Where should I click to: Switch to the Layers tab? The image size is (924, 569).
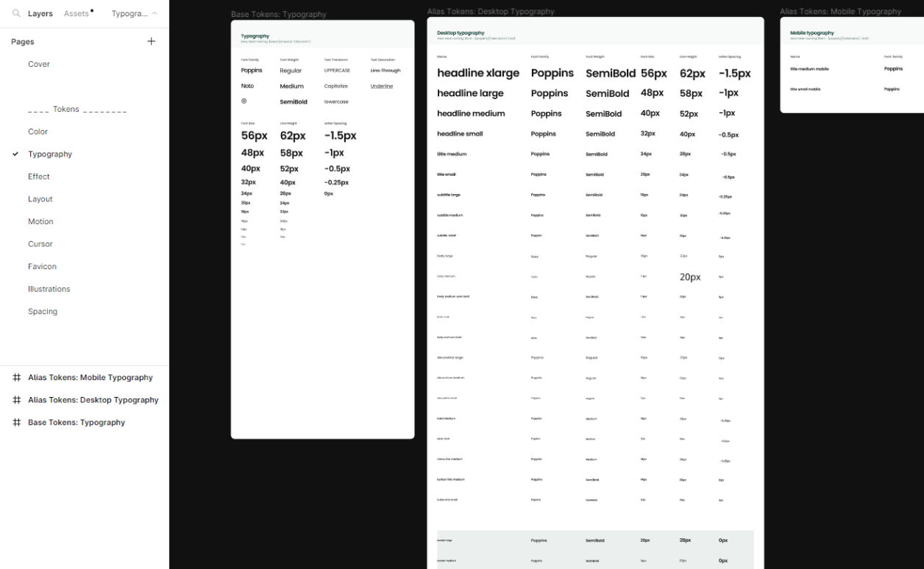pyautogui.click(x=40, y=13)
